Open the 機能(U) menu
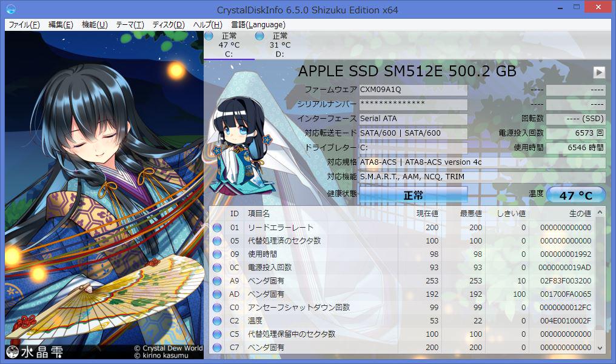The width and height of the screenshot is (616, 364). [x=94, y=25]
